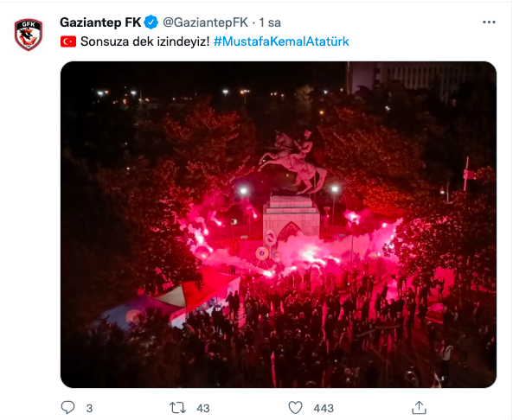Click the Gaziantep FK display name

(x=100, y=22)
